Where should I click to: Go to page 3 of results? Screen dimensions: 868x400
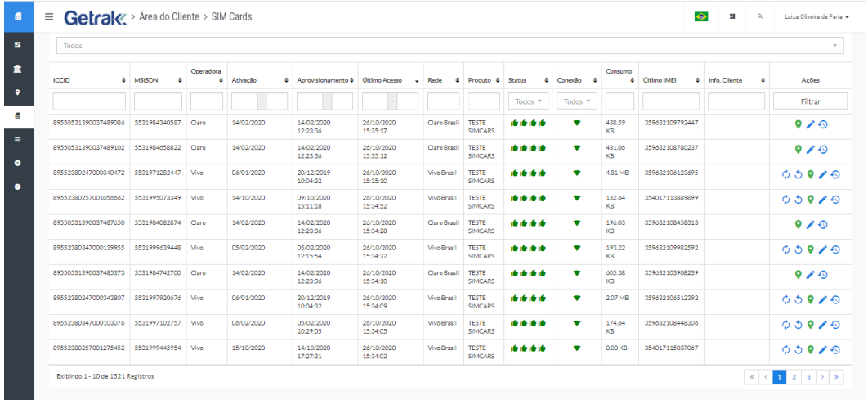tap(809, 377)
